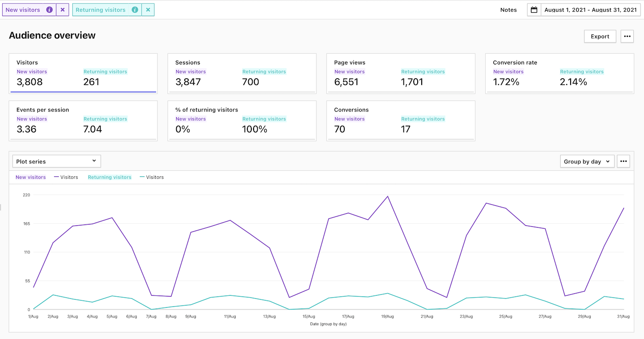Click the 3,847 sessions value
The image size is (644, 339).
188,82
